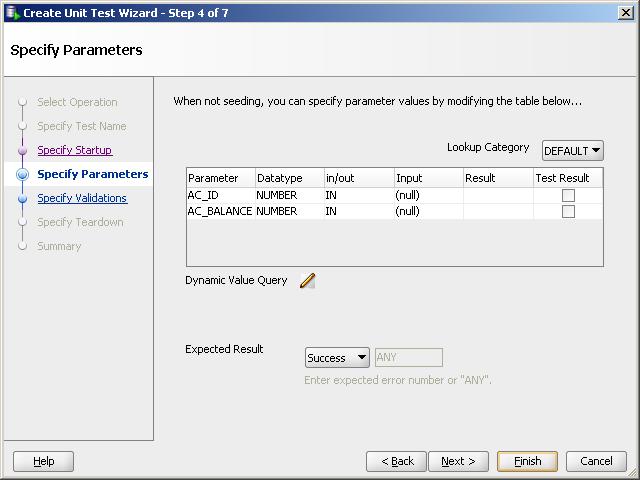Open the Lookup Category DEFAULT dropdown
Image resolution: width=640 pixels, height=480 pixels.
coord(572,151)
